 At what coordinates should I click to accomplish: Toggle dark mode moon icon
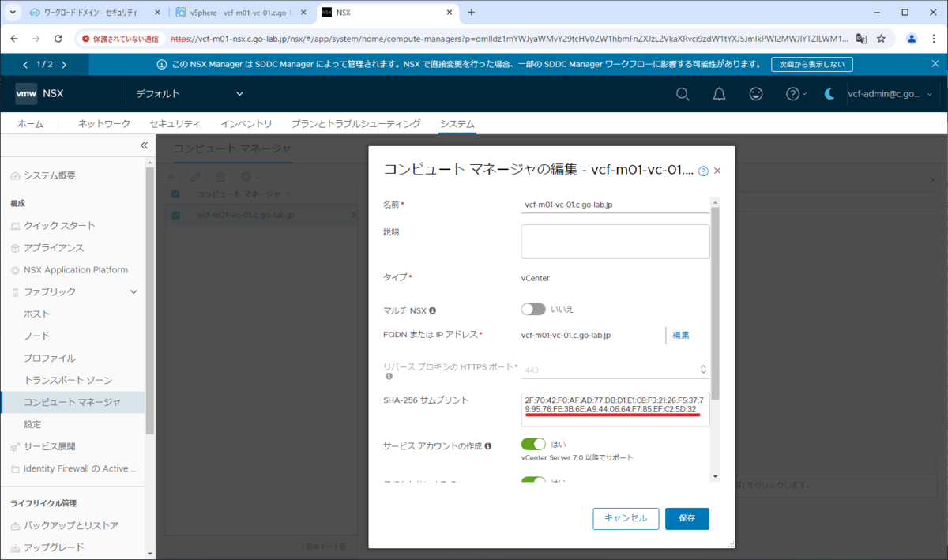click(829, 94)
